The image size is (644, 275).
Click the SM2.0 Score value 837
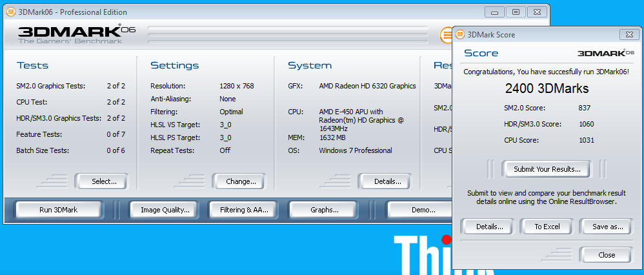pyautogui.click(x=584, y=108)
